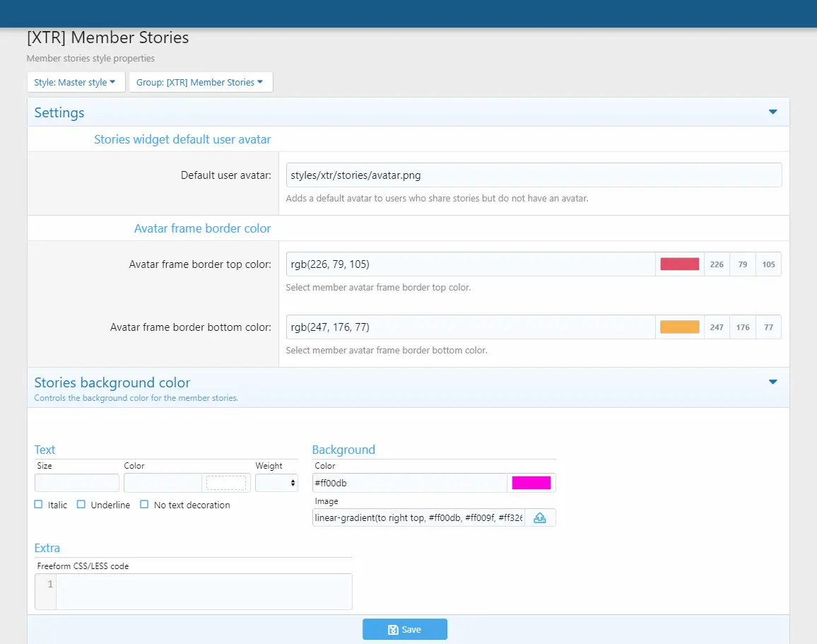Check the No text decoration option
The height and width of the screenshot is (644, 817).
pos(144,505)
